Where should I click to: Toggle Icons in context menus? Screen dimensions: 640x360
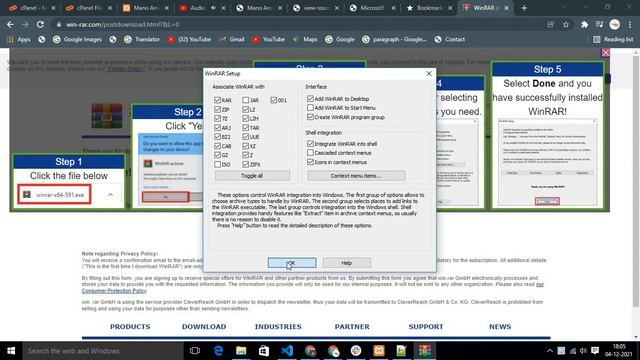(310, 162)
